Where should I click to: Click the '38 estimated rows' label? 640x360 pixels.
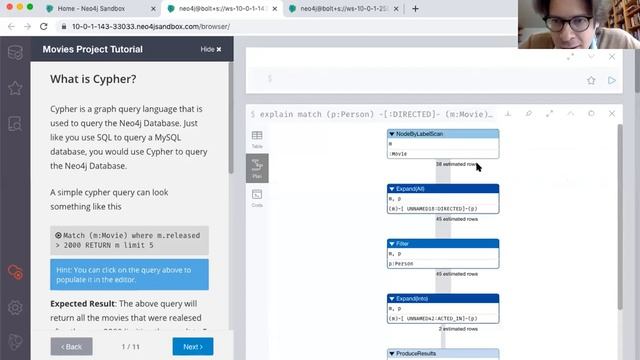point(456,164)
